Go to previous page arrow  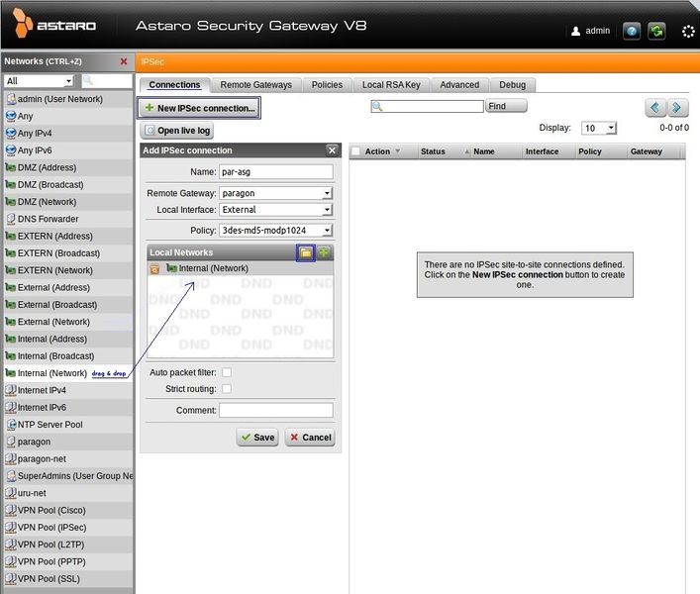click(x=655, y=107)
